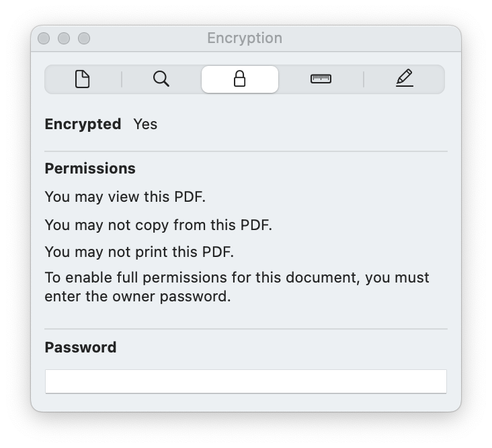The height and width of the screenshot is (448, 492).
Task: Click "You may view this PDF." text
Action: point(125,197)
